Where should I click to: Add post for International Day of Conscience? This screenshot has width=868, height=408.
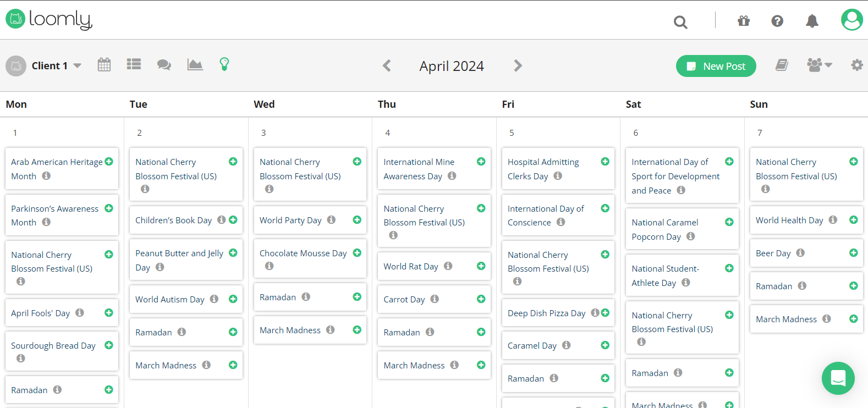pos(605,208)
